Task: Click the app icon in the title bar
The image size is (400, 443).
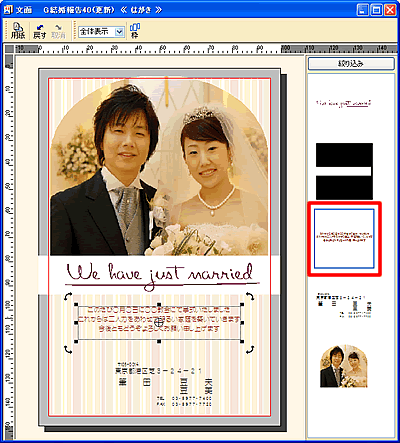Action: (x=8, y=10)
